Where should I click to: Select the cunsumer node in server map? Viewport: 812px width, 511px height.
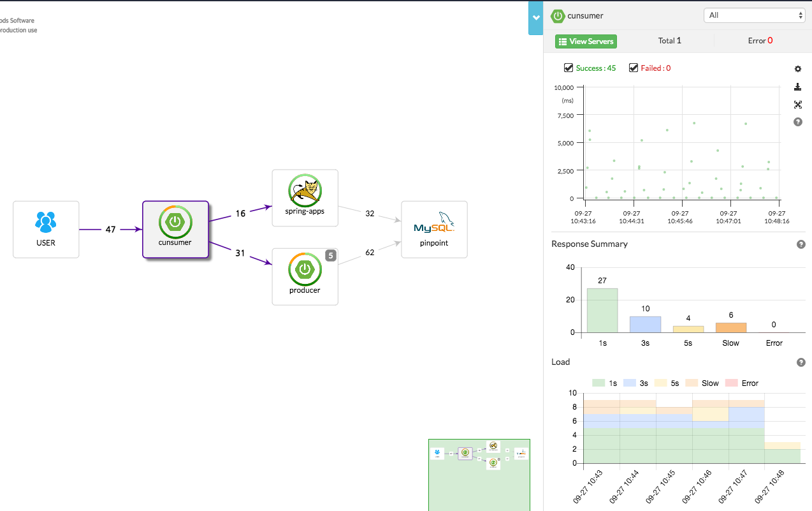(x=175, y=230)
